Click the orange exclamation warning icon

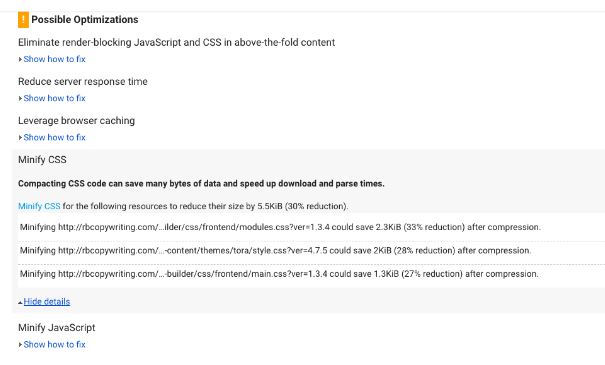coord(23,20)
